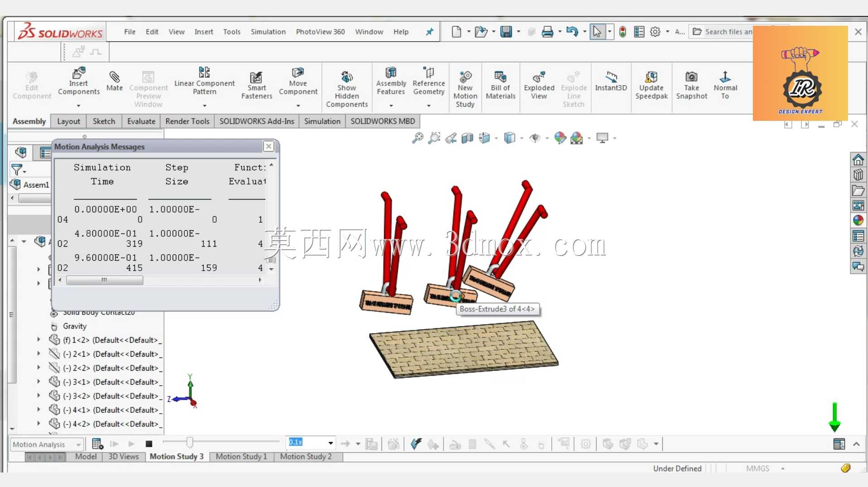
Task: Close the Motion Analysis Messages dialog
Action: click(269, 146)
